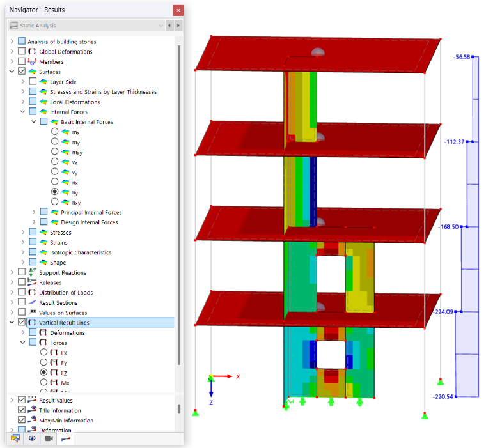Go to next analysis with right arrow
486x448 pixels.
pos(178,26)
